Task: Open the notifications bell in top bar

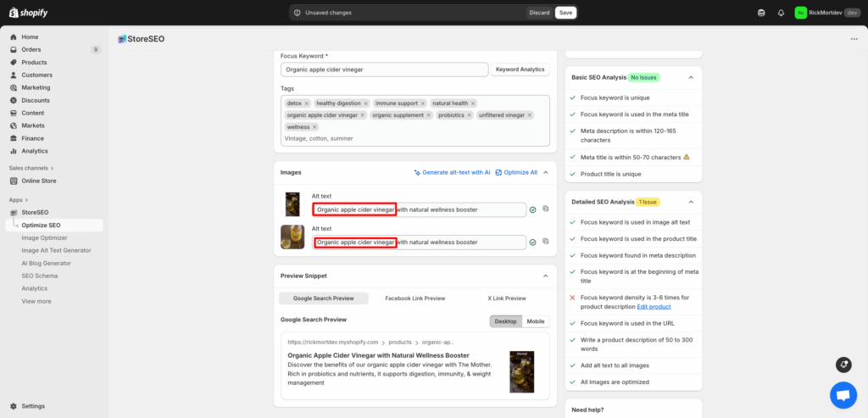Action: click(781, 13)
